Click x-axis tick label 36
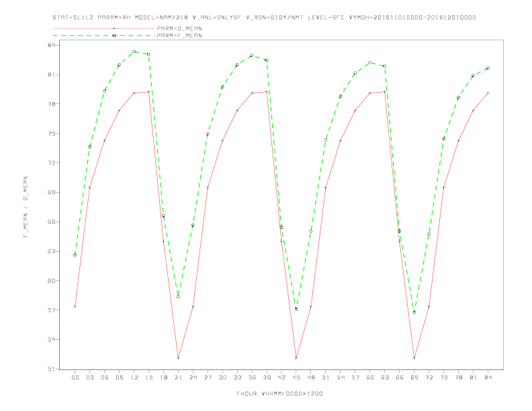 pos(252,377)
